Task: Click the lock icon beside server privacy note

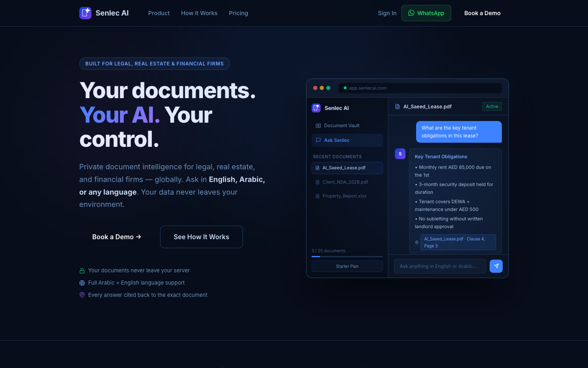Action: (x=82, y=271)
